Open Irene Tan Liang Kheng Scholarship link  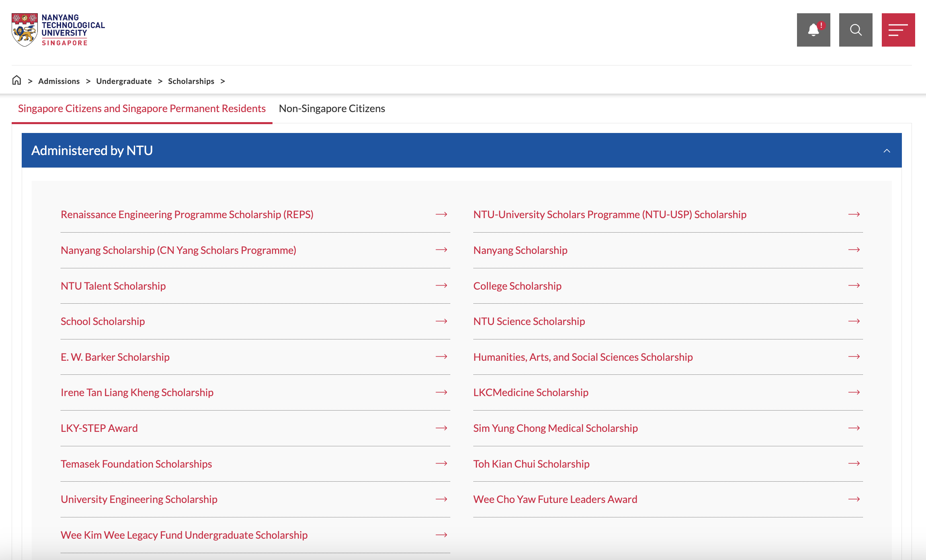137,392
